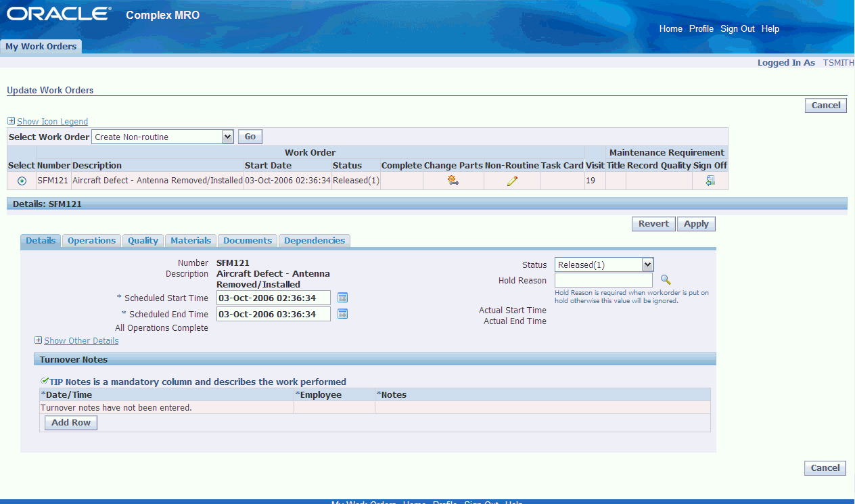Viewport: 855px width, 504px height.
Task: Open the Select Work Order dropdown
Action: [162, 137]
